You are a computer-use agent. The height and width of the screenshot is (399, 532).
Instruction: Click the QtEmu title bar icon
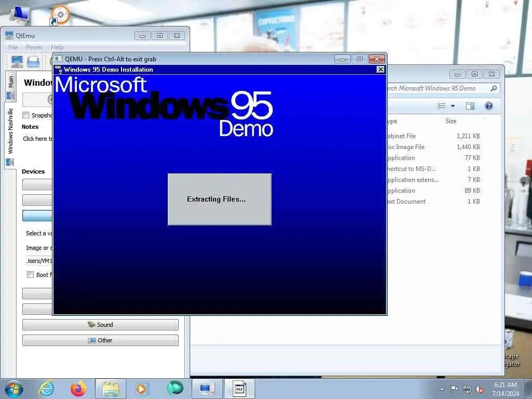click(x=9, y=35)
